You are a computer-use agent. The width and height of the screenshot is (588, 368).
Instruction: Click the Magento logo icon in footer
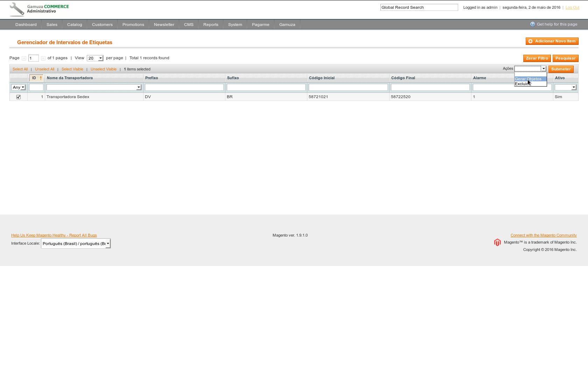(x=497, y=243)
